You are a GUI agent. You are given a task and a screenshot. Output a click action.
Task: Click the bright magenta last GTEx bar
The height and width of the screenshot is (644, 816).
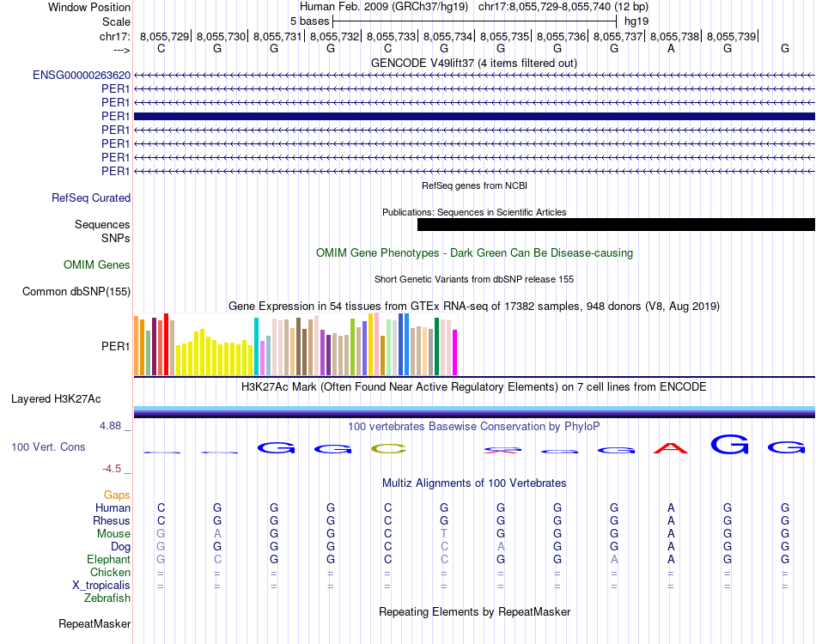(455, 352)
